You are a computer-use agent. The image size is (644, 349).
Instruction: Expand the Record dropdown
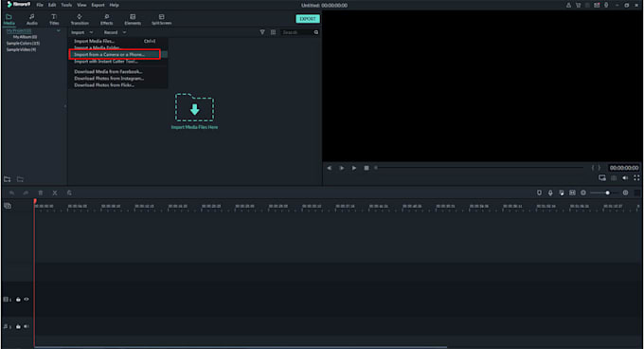115,32
